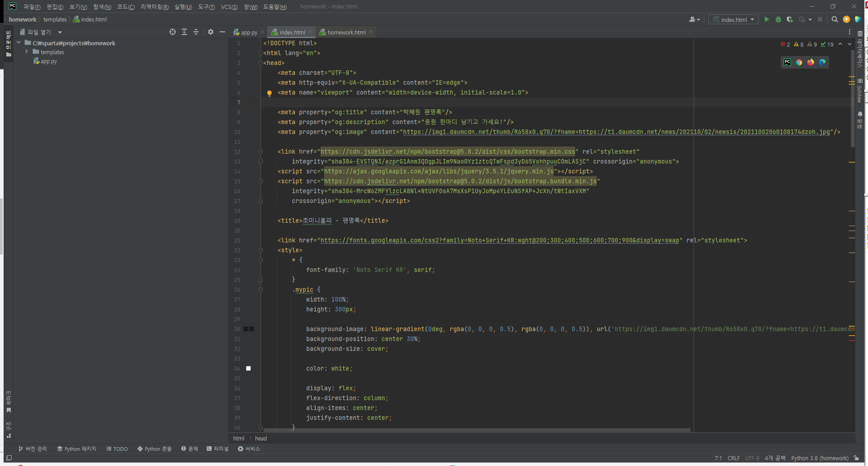Toggle tool window bars icon in status bar
Viewport: 868px width, 466px height.
(x=9, y=458)
